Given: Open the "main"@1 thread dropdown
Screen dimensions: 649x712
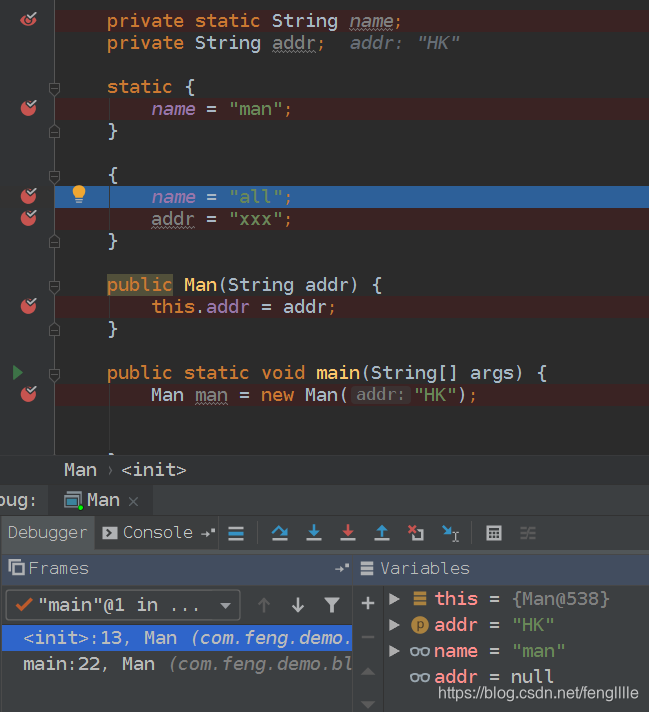Looking at the screenshot, I should (123, 605).
